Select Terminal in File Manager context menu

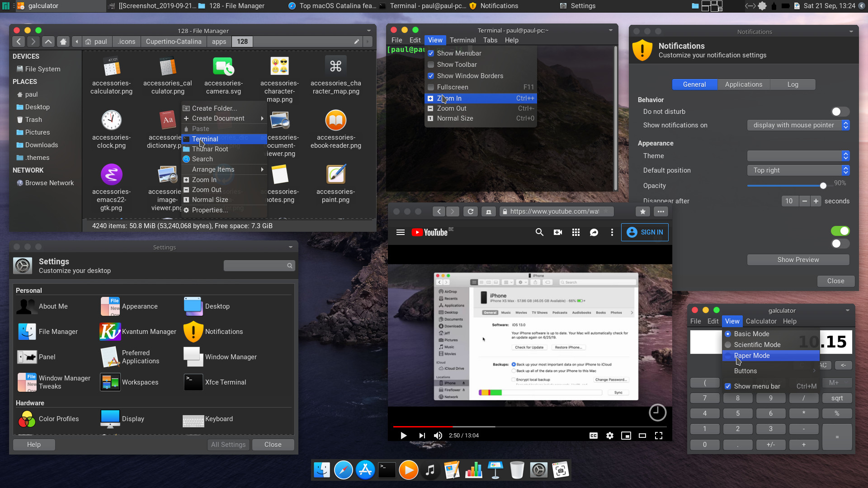(x=224, y=139)
